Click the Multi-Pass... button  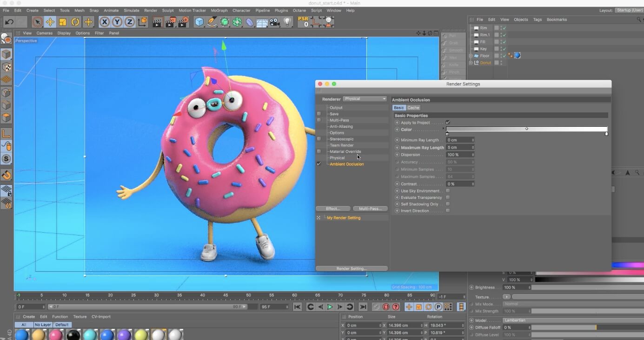370,209
